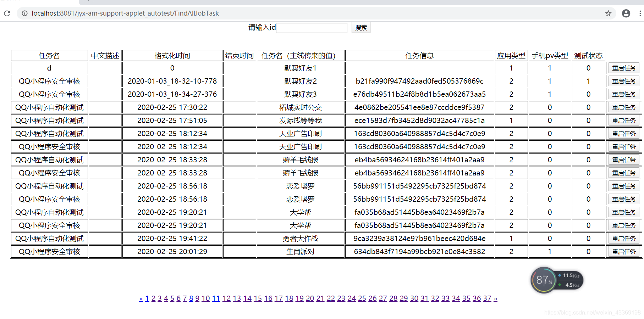
Task: Select the hash 634db843f7194a99bcb921e0e84c3582
Action: tap(420, 252)
